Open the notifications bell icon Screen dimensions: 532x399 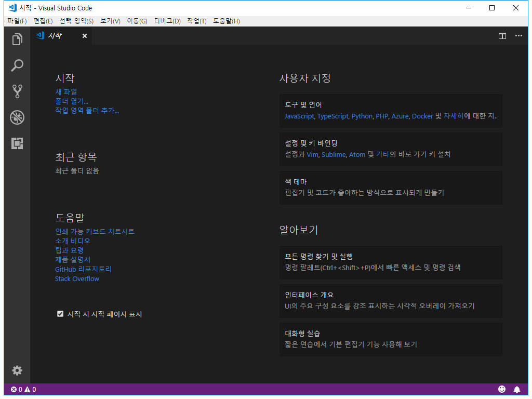point(517,390)
